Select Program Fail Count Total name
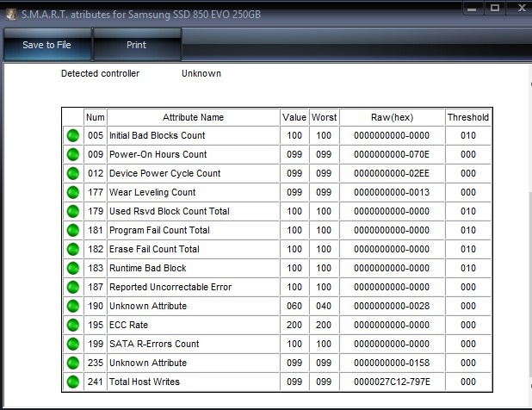This screenshot has width=532, height=410. [159, 231]
